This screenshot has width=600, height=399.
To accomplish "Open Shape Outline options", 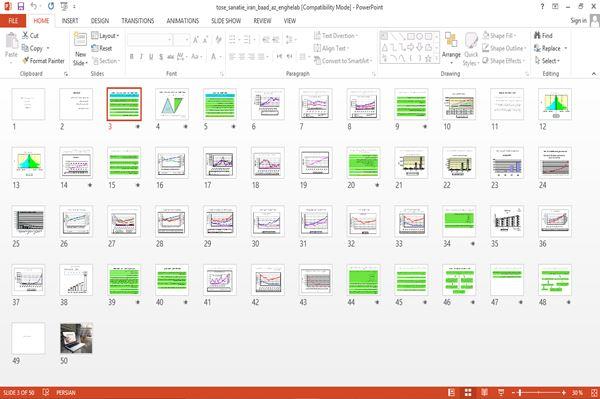I will (x=504, y=48).
